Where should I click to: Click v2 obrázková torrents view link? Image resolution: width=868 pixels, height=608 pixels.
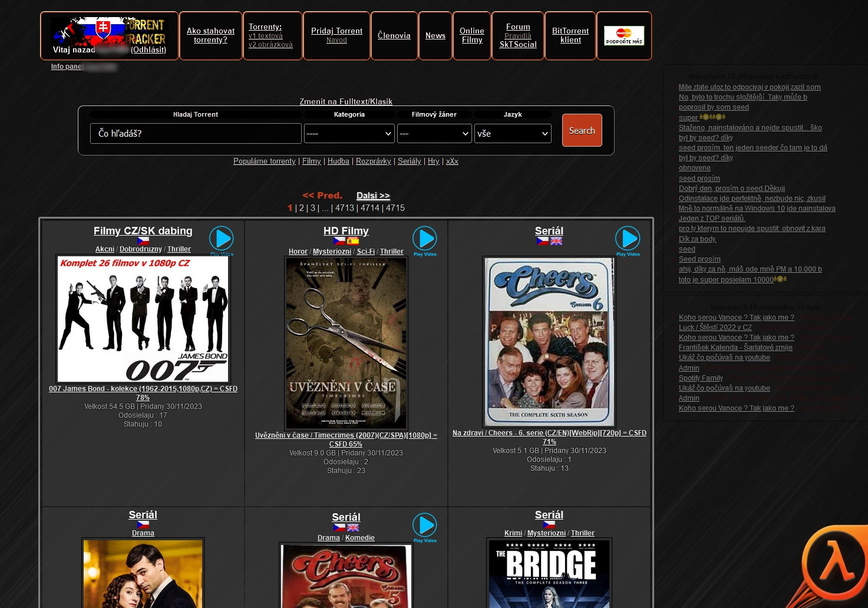point(270,45)
